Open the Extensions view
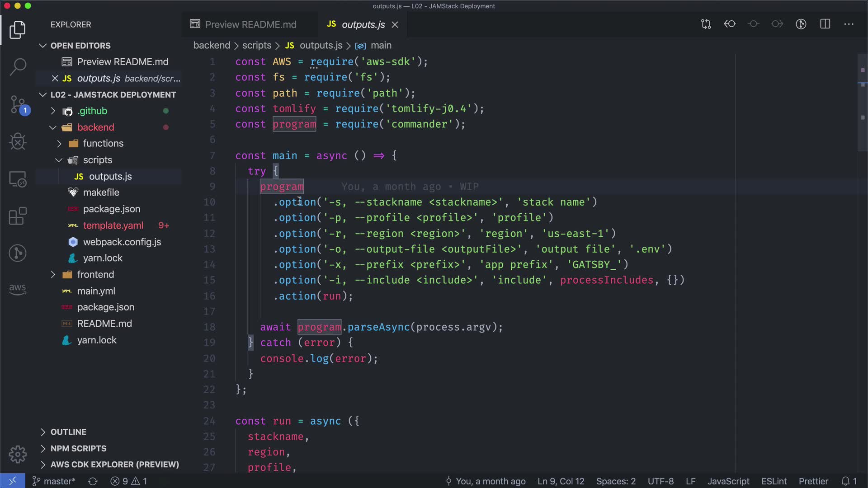This screenshot has width=868, height=488. (x=18, y=216)
